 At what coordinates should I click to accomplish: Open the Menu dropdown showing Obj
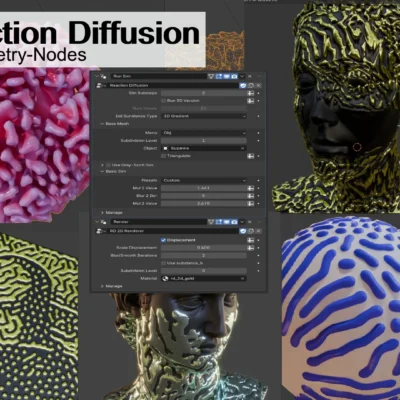click(204, 133)
